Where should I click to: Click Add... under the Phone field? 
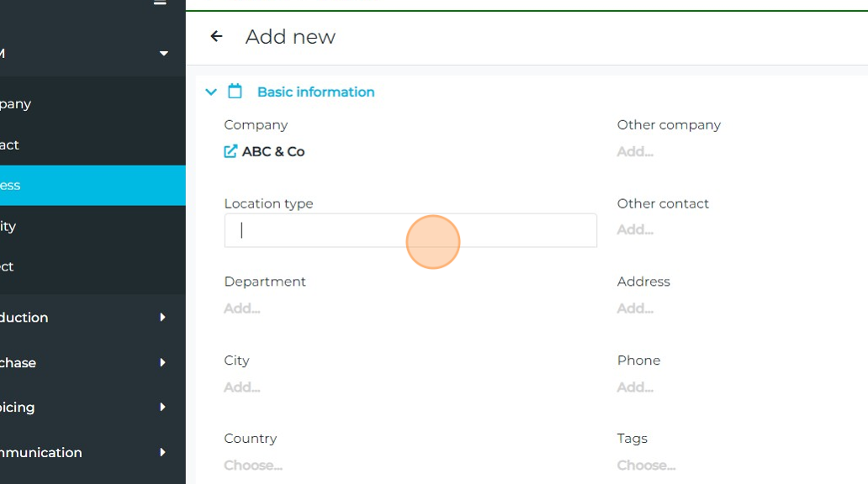click(635, 387)
